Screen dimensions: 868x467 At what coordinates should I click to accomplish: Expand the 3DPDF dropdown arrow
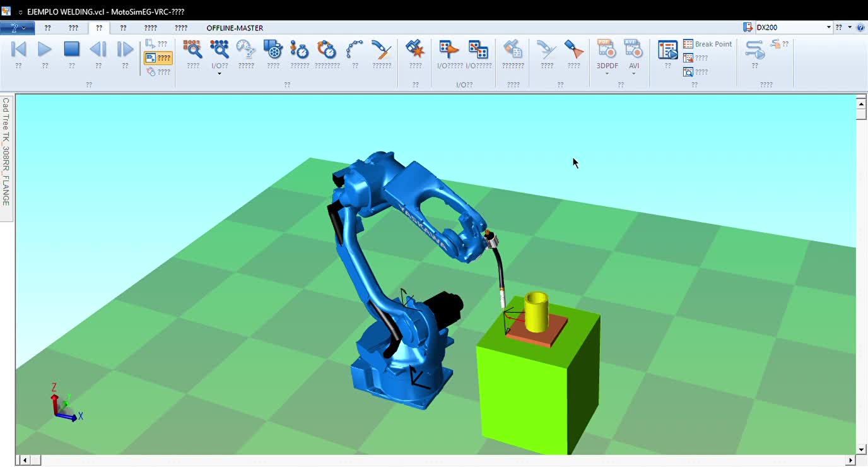pos(607,74)
